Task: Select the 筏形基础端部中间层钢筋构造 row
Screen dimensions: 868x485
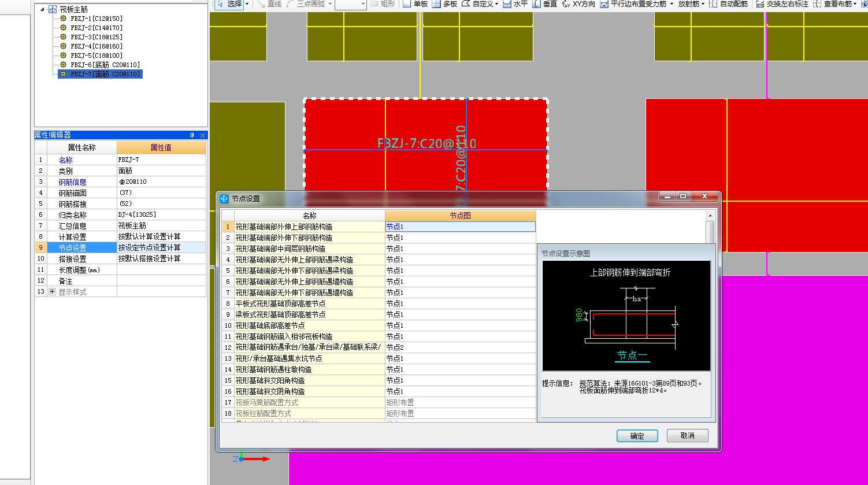Action: [379, 249]
